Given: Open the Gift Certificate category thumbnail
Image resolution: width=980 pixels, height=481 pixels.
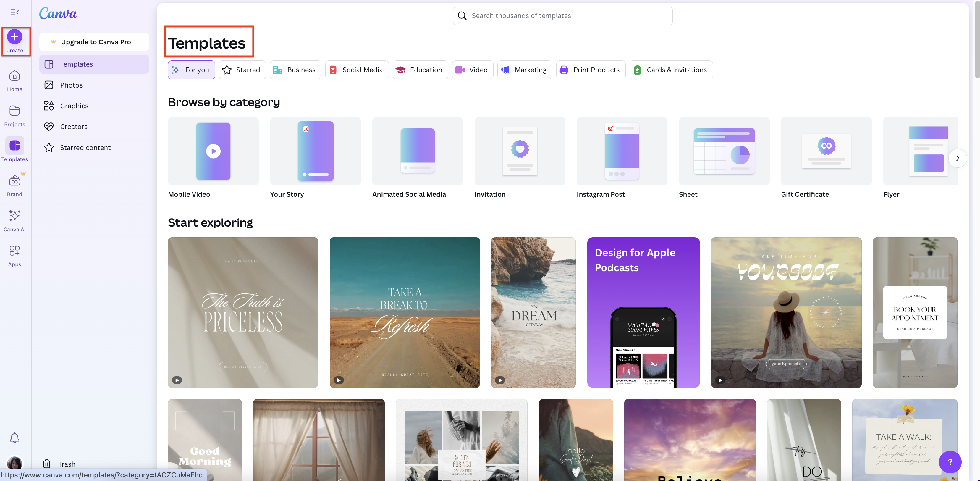Looking at the screenshot, I should [x=826, y=151].
